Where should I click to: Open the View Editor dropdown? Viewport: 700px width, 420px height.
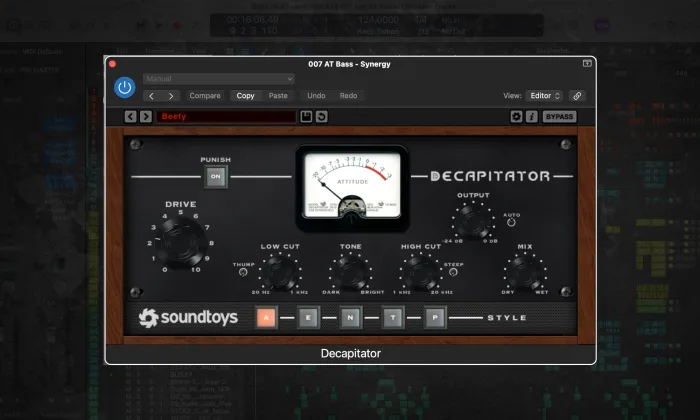[x=545, y=96]
